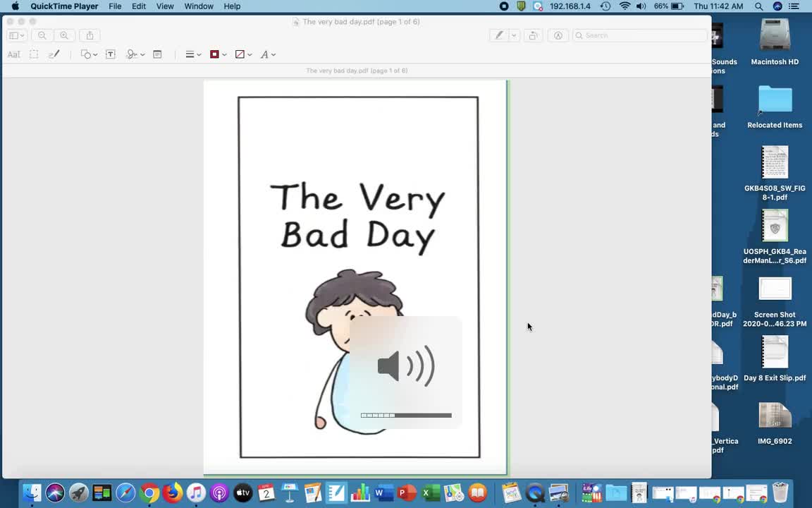Open Books app from the Dock
The height and width of the screenshot is (508, 812).
pos(477,492)
